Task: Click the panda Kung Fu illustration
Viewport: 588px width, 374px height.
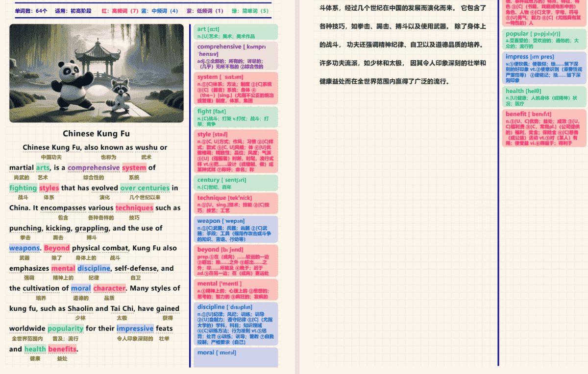Action: point(97,73)
